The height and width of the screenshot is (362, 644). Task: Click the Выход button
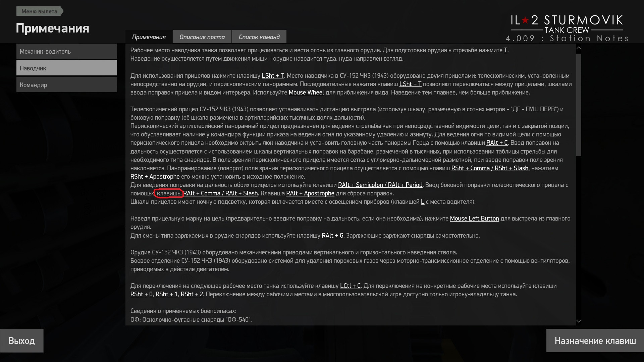point(22,341)
